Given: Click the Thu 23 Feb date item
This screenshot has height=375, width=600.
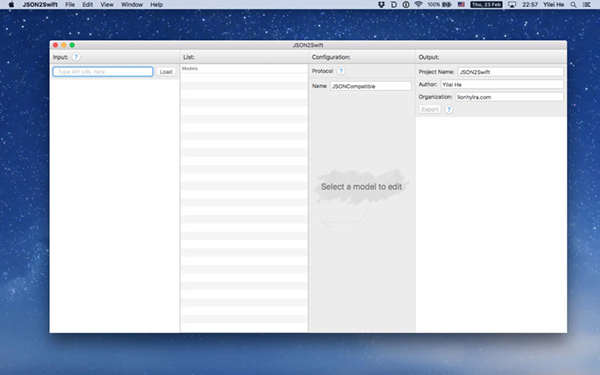Looking at the screenshot, I should [486, 5].
